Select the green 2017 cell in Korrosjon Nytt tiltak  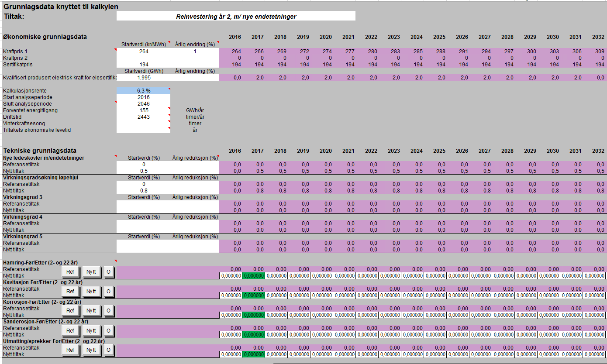pyautogui.click(x=253, y=315)
